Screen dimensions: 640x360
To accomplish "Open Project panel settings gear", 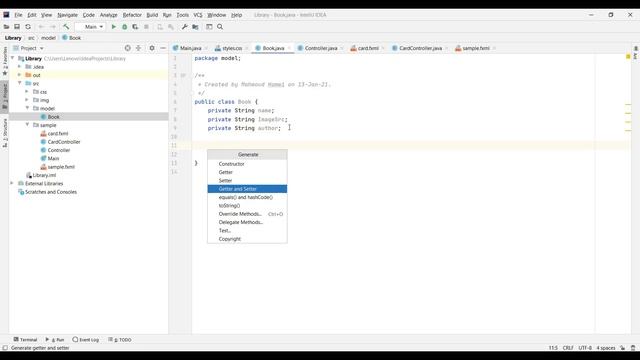I will coord(152,48).
